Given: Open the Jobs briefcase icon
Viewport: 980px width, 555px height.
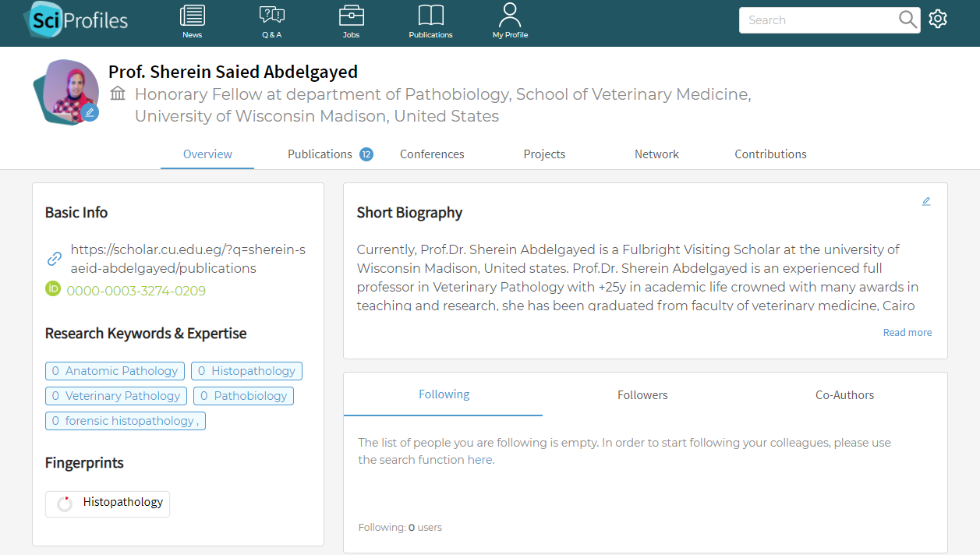Looking at the screenshot, I should click(351, 15).
